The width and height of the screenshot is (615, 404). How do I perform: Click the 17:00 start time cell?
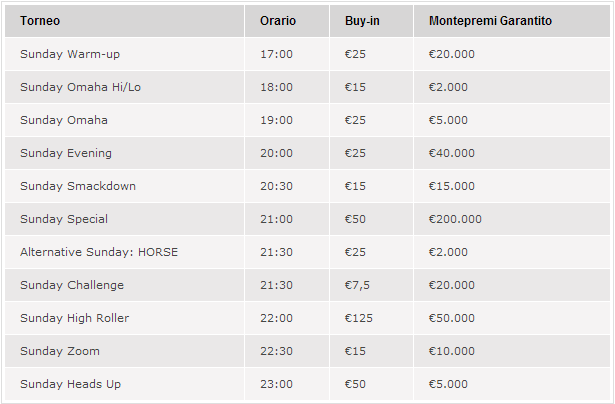click(x=276, y=54)
